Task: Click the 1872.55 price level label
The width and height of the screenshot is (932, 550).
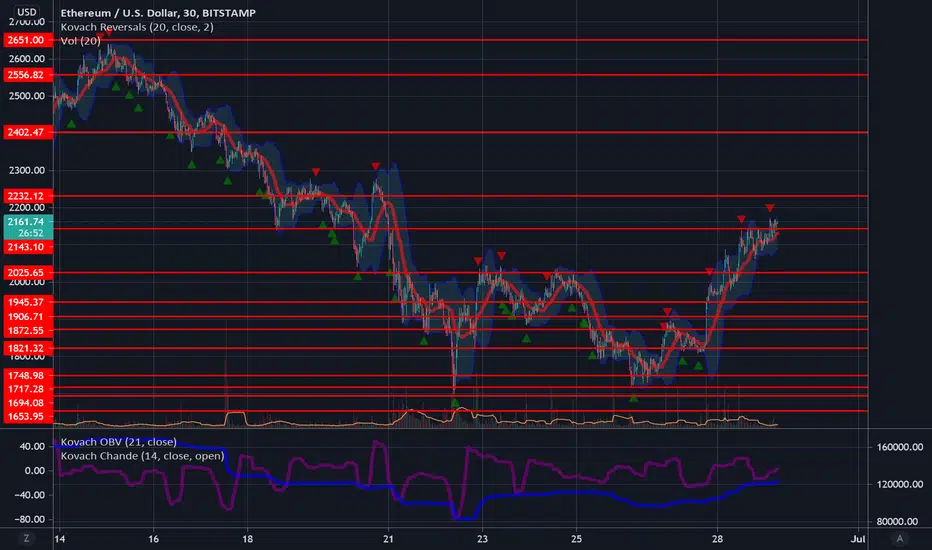Action: click(28, 331)
